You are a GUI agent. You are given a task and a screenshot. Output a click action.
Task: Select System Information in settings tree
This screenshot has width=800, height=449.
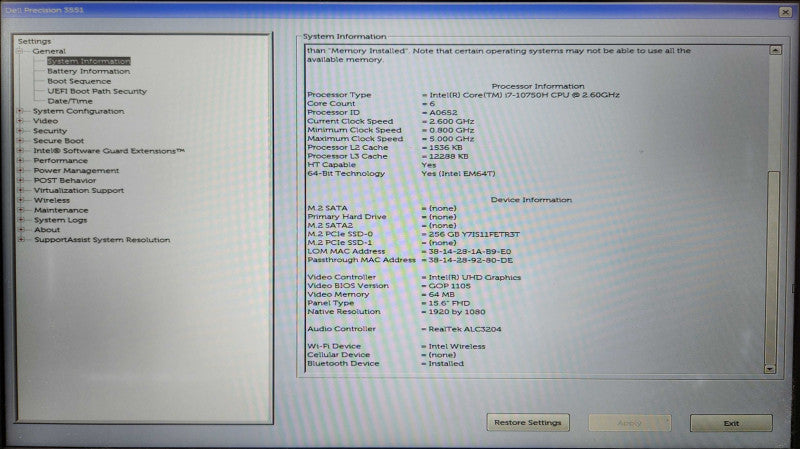89,61
